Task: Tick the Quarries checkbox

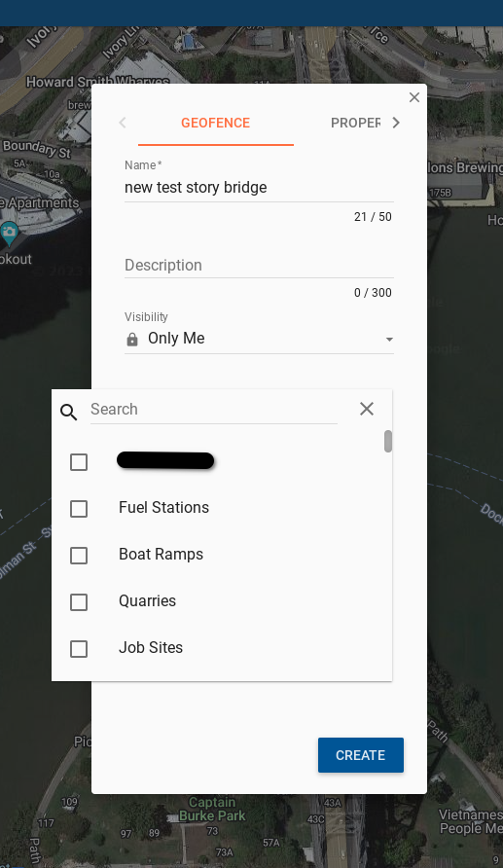Action: [x=79, y=601]
